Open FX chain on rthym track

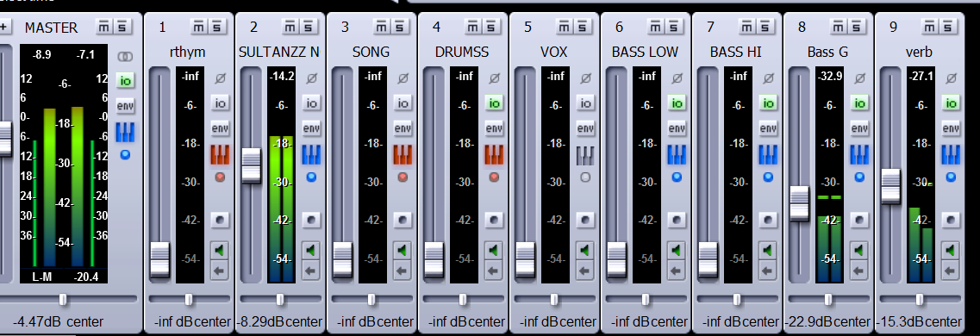click(x=220, y=154)
